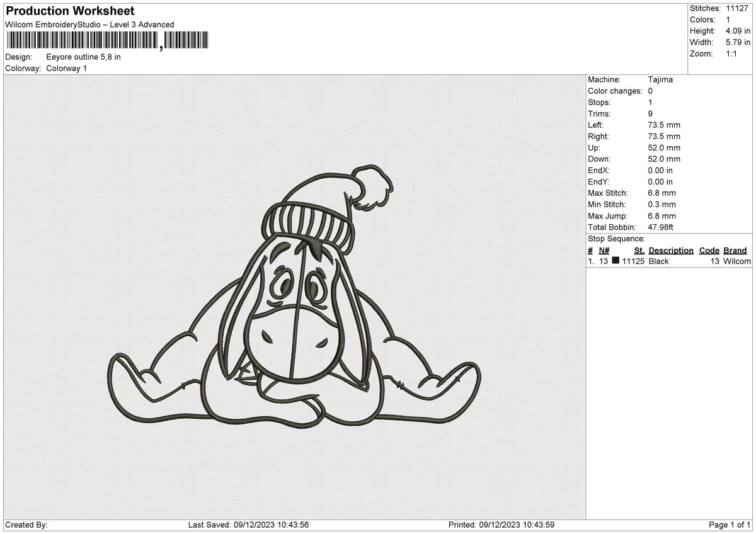Select the 'Wilcom EmbroideryStudio – Level 3 Advanced' text

(x=89, y=25)
